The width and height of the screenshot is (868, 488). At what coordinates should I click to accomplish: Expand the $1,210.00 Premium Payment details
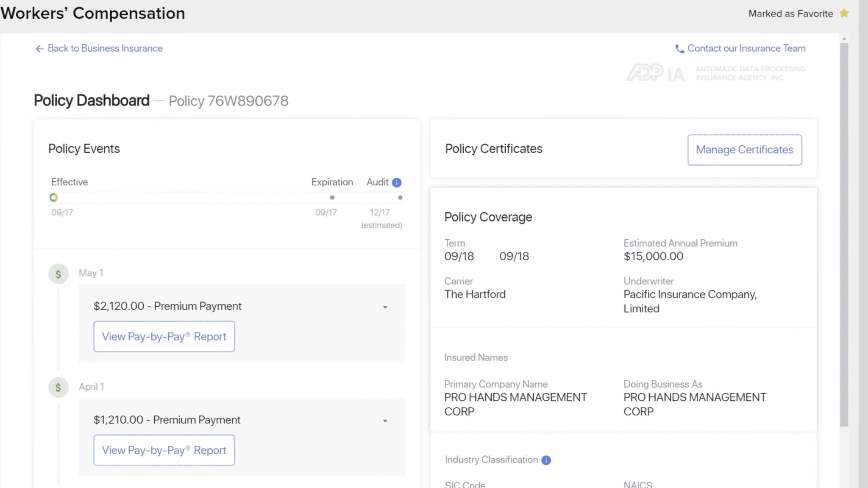[385, 420]
